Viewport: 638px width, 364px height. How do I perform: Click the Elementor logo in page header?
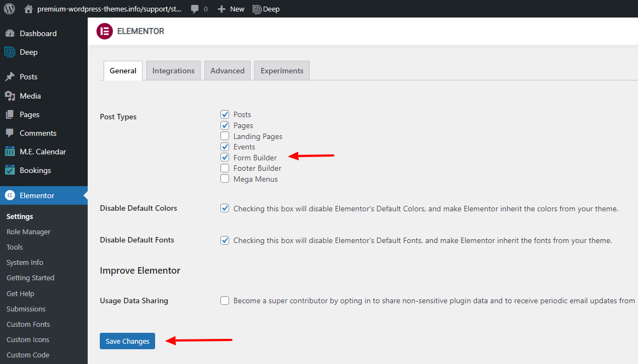[x=105, y=31]
